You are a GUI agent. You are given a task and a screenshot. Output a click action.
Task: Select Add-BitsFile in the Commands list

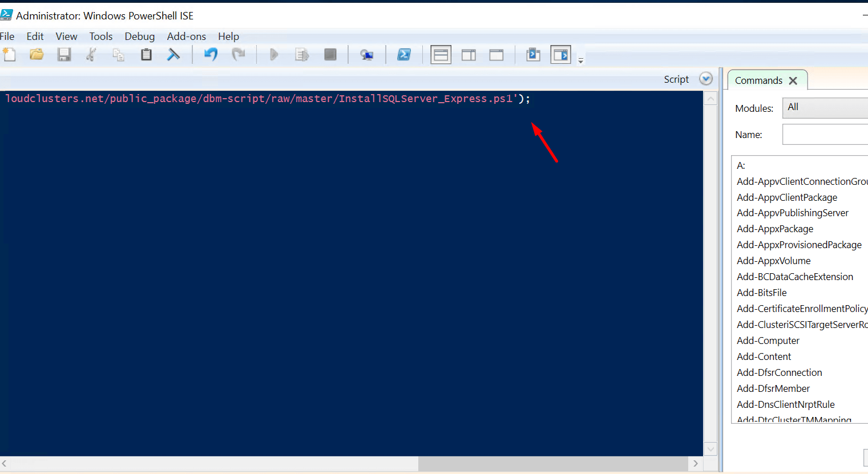[761, 293]
